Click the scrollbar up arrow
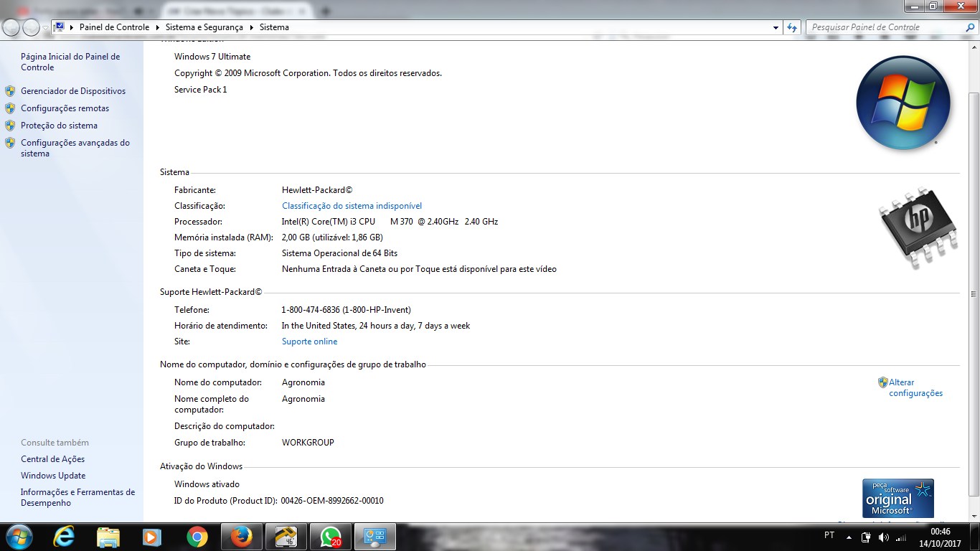The height and width of the screenshot is (551, 980). point(974,47)
